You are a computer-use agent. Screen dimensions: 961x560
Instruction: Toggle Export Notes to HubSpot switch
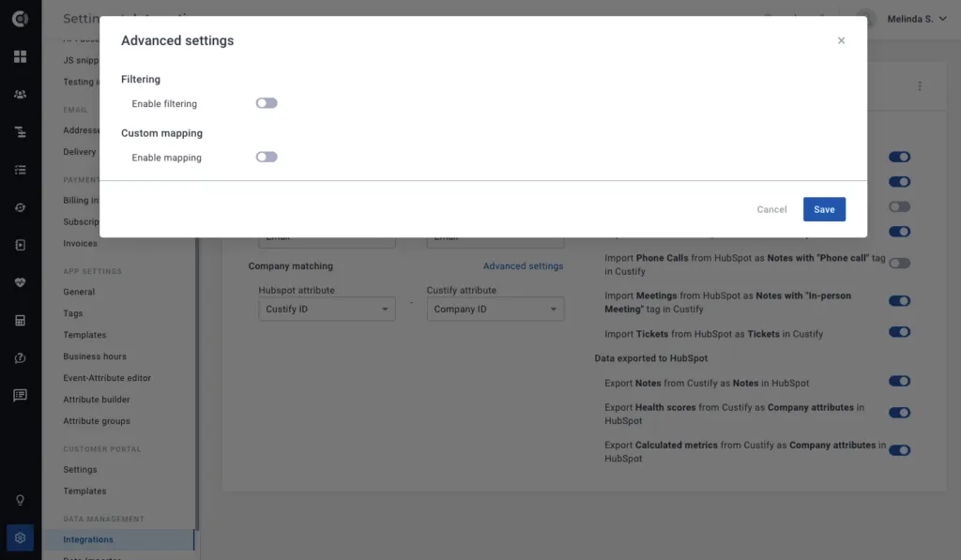899,381
